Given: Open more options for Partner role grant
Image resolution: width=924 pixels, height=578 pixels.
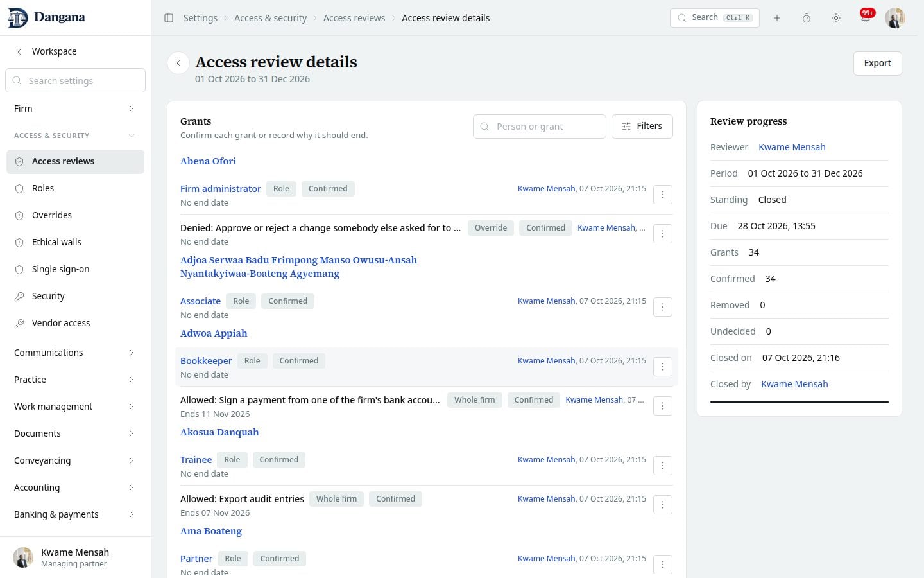Looking at the screenshot, I should 663,565.
